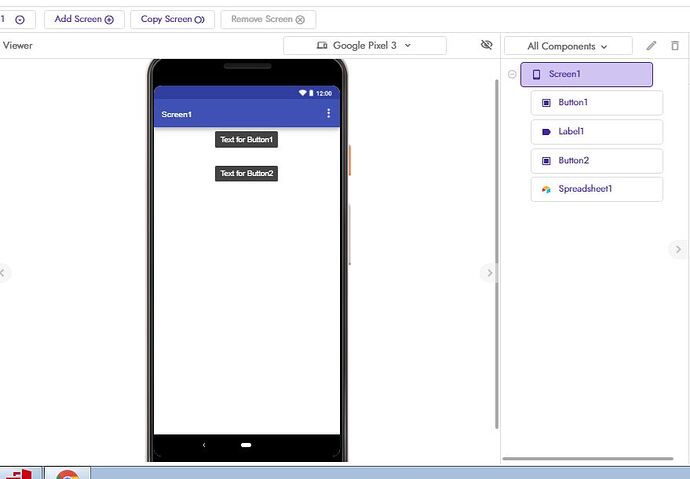
Task: Collapse the Screen1 component tree
Action: [512, 74]
